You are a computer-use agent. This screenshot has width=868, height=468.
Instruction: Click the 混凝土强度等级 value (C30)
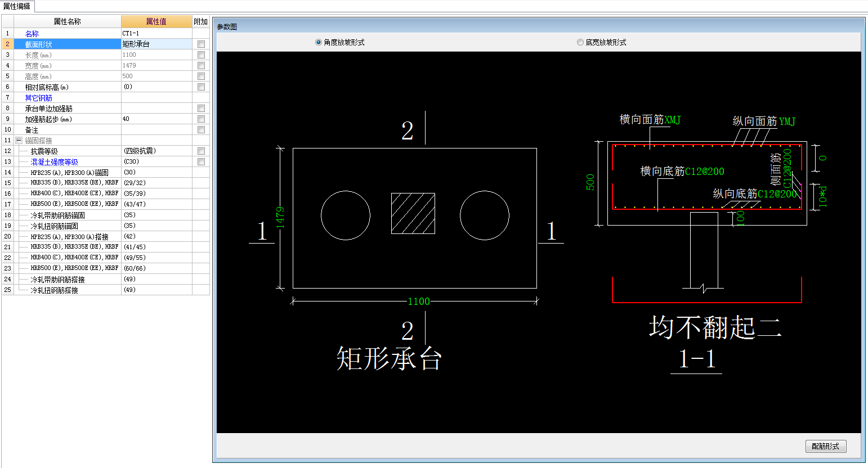click(x=156, y=161)
